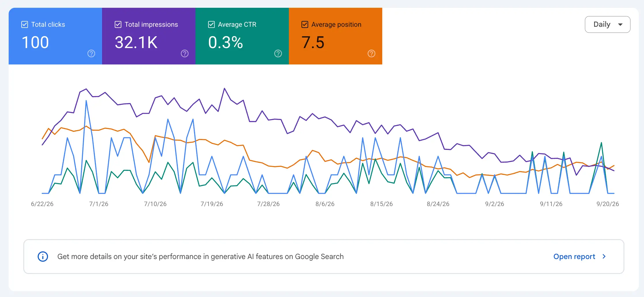Click the chevron arrow next to Open report
The image size is (644, 297).
click(x=604, y=256)
